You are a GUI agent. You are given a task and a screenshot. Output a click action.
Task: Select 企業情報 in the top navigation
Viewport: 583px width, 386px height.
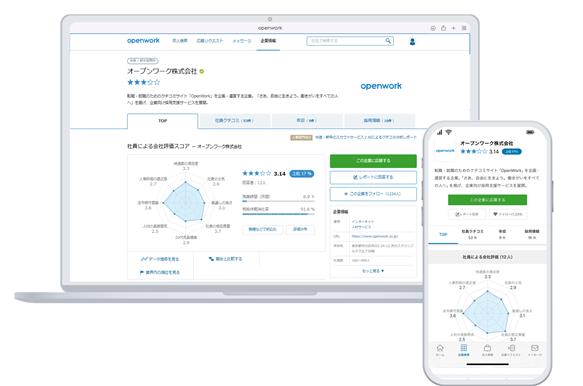click(x=268, y=41)
